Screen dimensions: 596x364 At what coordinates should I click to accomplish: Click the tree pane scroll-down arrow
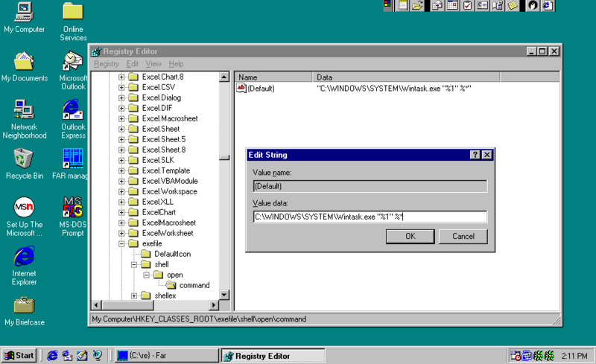coord(224,295)
